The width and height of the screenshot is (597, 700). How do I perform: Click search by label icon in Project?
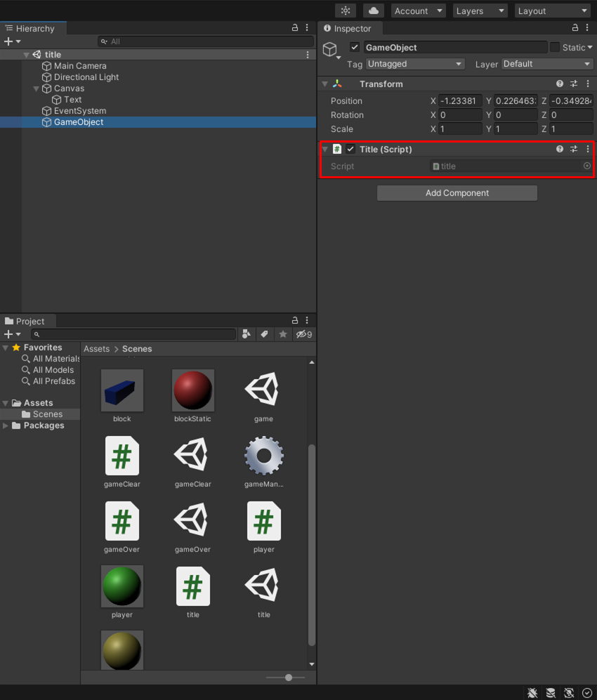(265, 334)
